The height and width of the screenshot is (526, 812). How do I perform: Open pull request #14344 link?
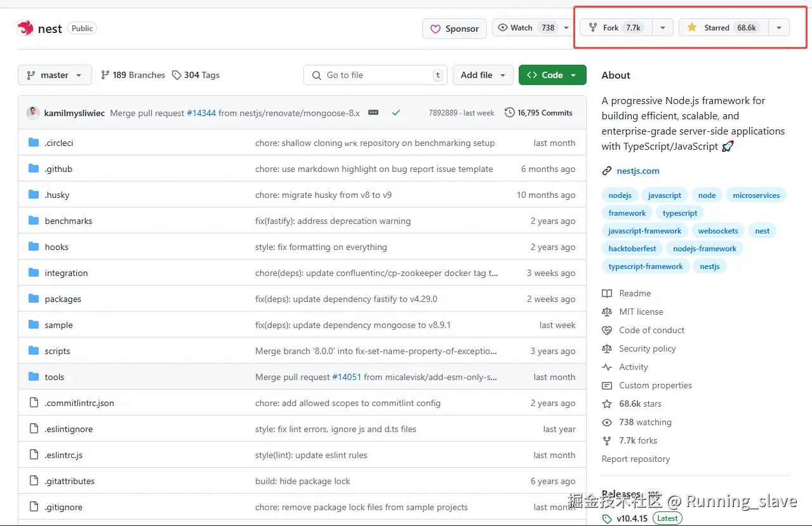point(201,113)
